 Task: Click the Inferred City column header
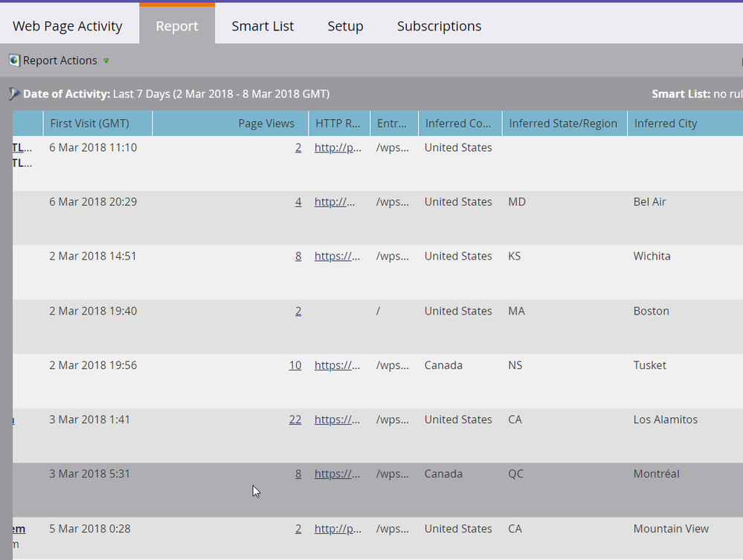tap(665, 123)
